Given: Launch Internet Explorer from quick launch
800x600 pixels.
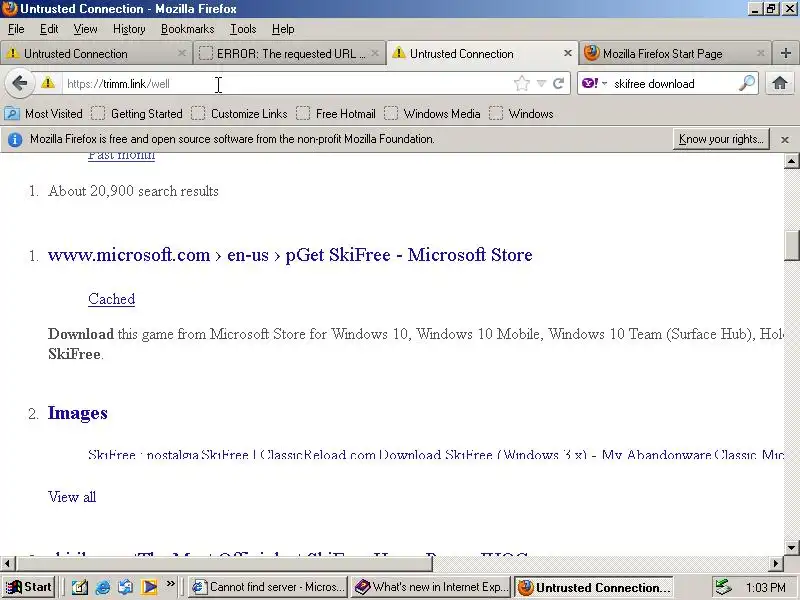Looking at the screenshot, I should 103,587.
